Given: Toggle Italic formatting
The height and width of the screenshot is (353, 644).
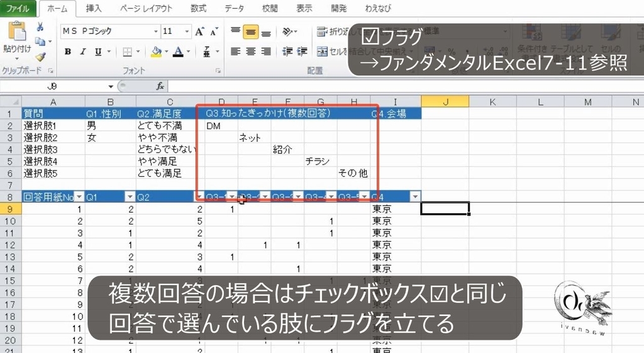Looking at the screenshot, I should pos(83,52).
